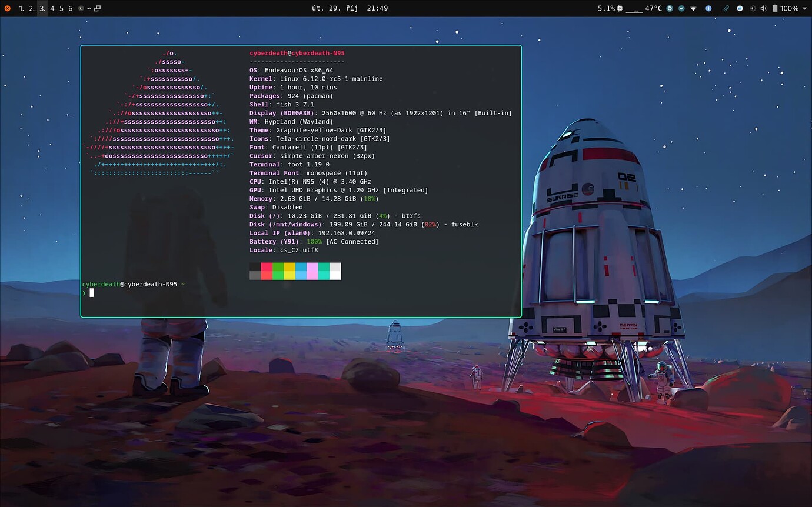812x507 pixels.
Task: Click the green swatch in the top color row
Action: (x=278, y=267)
